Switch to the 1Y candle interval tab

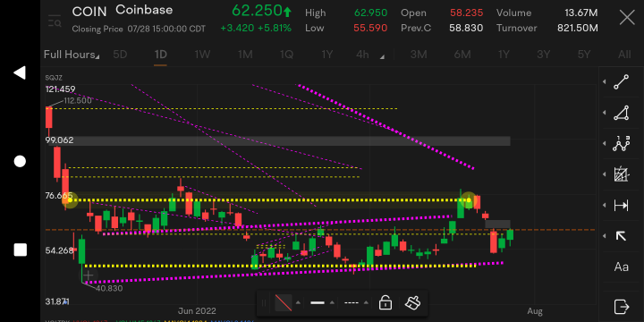click(x=327, y=55)
